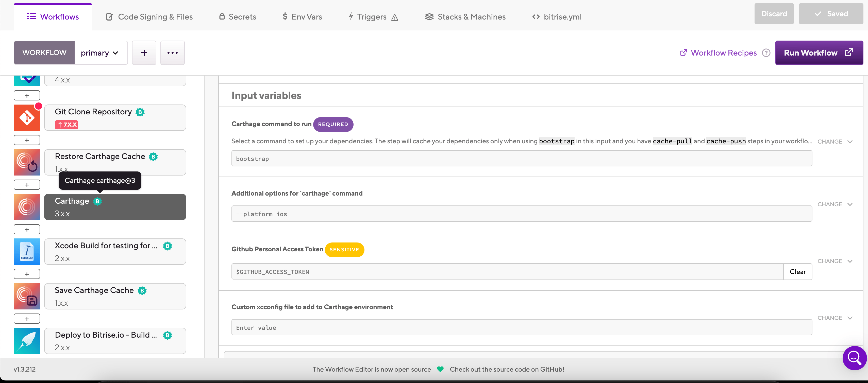Click the Git Clone Repository step icon
This screenshot has height=383, width=868.
point(27,118)
